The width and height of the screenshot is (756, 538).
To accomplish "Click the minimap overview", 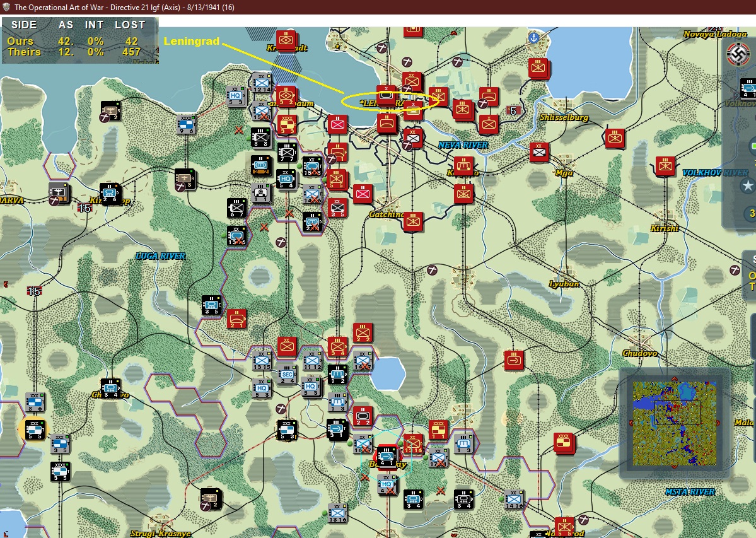I will tap(674, 424).
